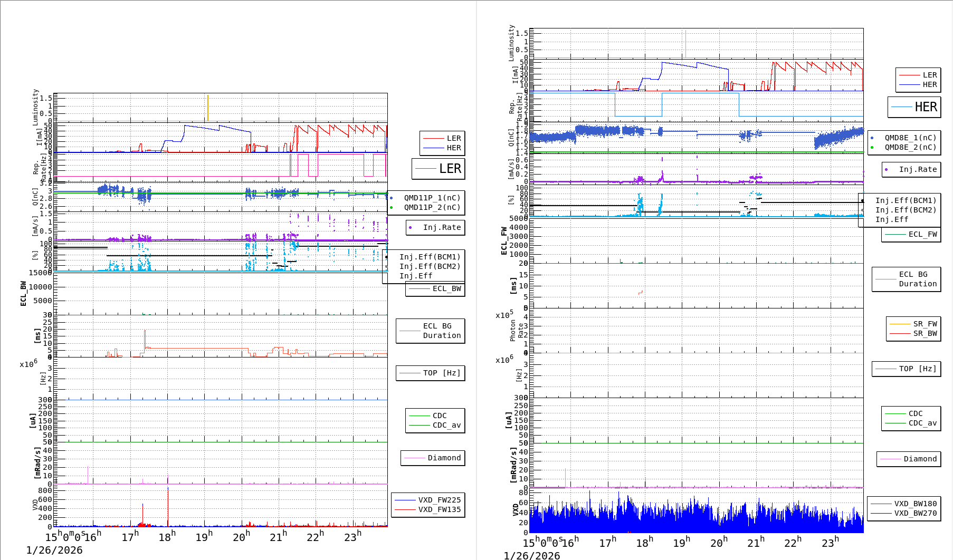Image resolution: width=953 pixels, height=560 pixels.
Task: Select the VXD_FW135 legend entry
Action: click(439, 509)
